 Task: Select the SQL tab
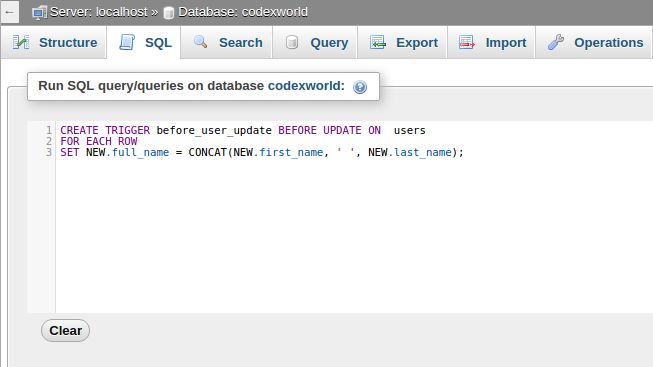pos(144,42)
